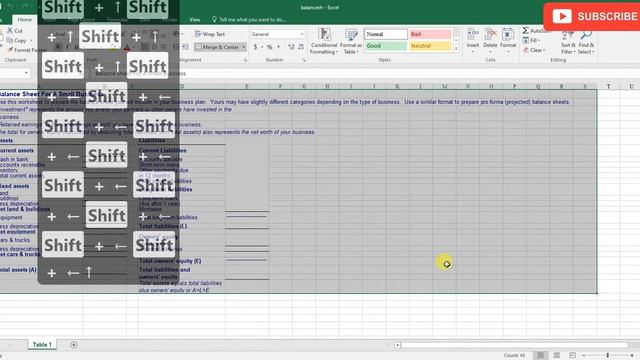
Task: Click the Tell me lightbulb search box
Action: click(x=249, y=20)
